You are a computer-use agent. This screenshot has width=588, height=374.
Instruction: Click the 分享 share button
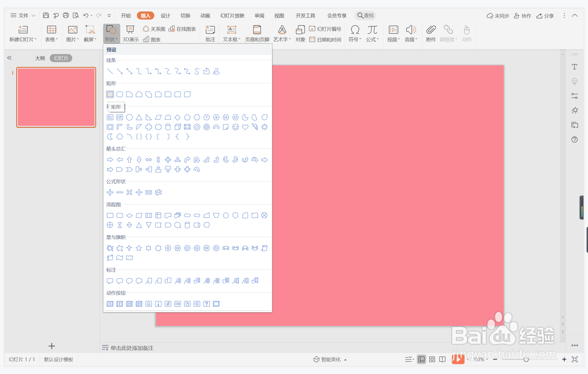545,16
